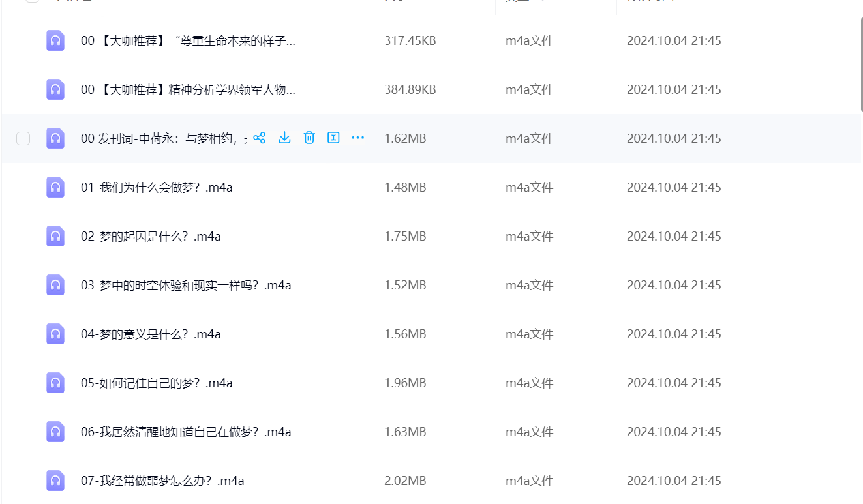The height and width of the screenshot is (504, 863).
Task: Download the 00 发刊词 file
Action: click(284, 138)
